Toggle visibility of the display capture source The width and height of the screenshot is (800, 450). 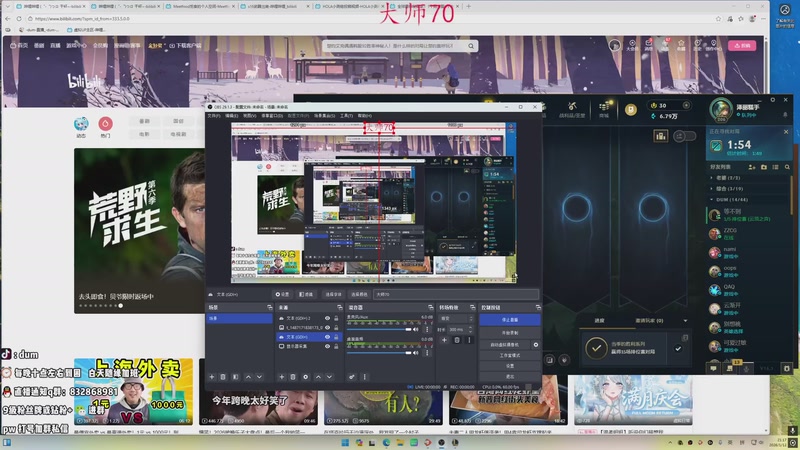tap(327, 347)
